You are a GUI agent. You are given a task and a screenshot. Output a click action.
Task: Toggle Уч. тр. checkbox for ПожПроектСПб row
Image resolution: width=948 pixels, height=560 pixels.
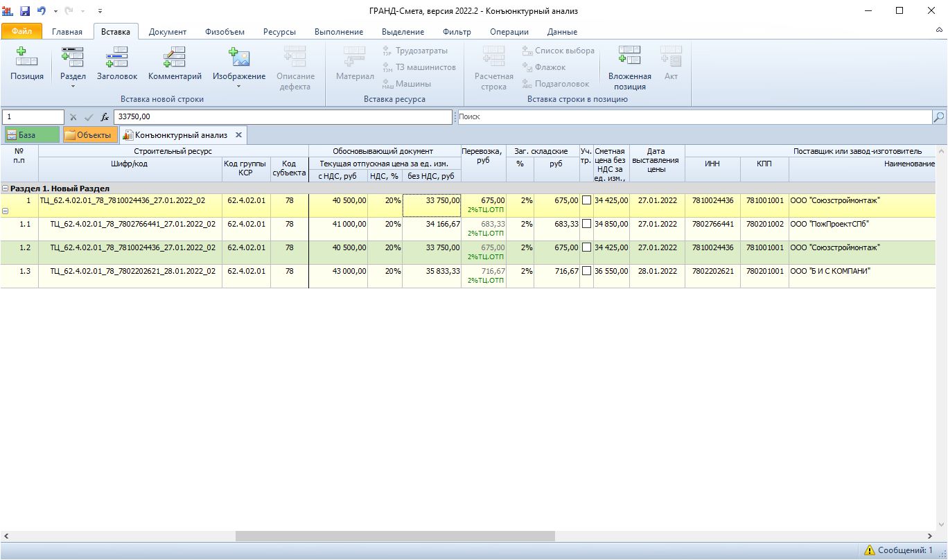click(586, 224)
